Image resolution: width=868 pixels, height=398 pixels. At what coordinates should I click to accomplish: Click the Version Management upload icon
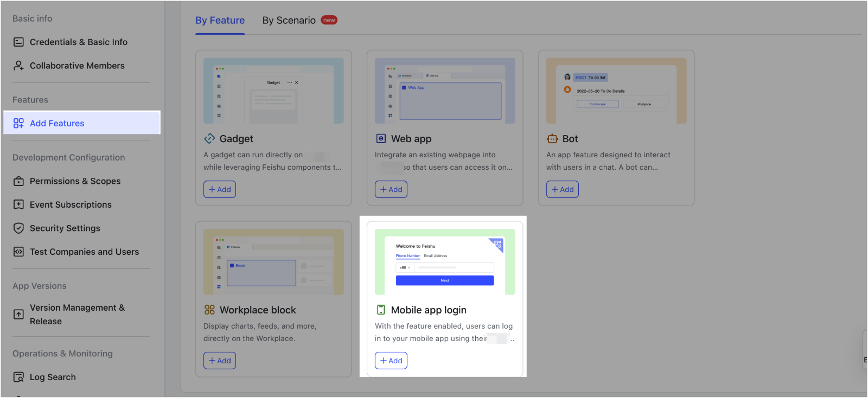18,314
